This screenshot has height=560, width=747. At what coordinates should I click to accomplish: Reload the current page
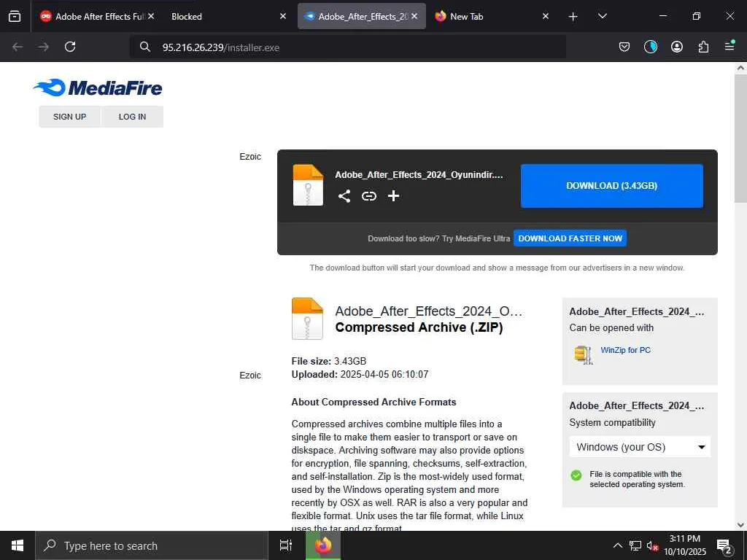[x=70, y=47]
